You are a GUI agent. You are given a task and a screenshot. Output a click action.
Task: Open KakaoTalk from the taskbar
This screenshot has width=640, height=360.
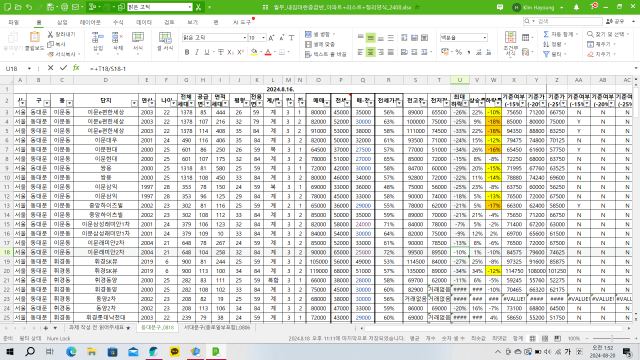tap(174, 351)
